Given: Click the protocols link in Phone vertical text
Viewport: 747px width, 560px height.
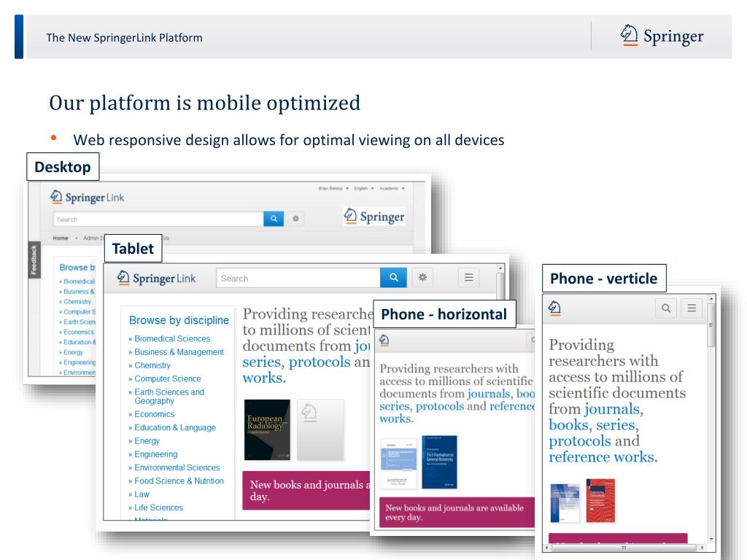Looking at the screenshot, I should (580, 441).
